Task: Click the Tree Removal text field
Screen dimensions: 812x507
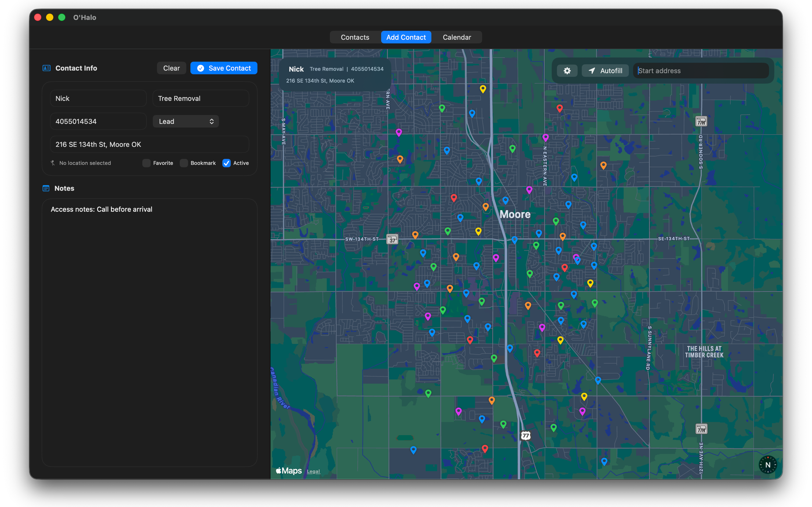Action: coord(201,99)
